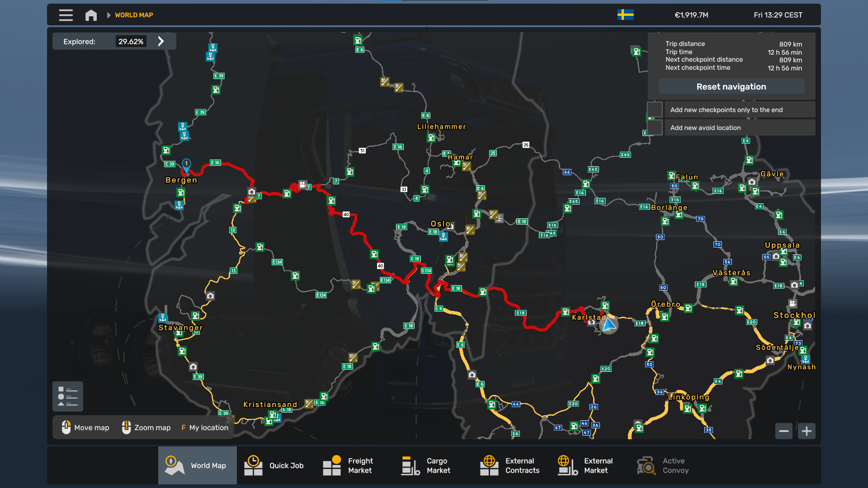Select the Bergen destination marker pin
868x488 pixels.
[x=186, y=165]
